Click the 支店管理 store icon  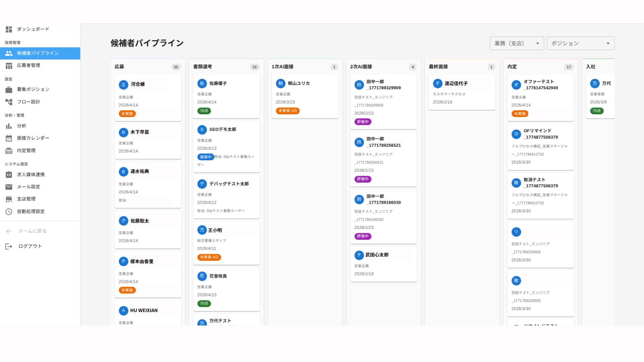[9, 199]
